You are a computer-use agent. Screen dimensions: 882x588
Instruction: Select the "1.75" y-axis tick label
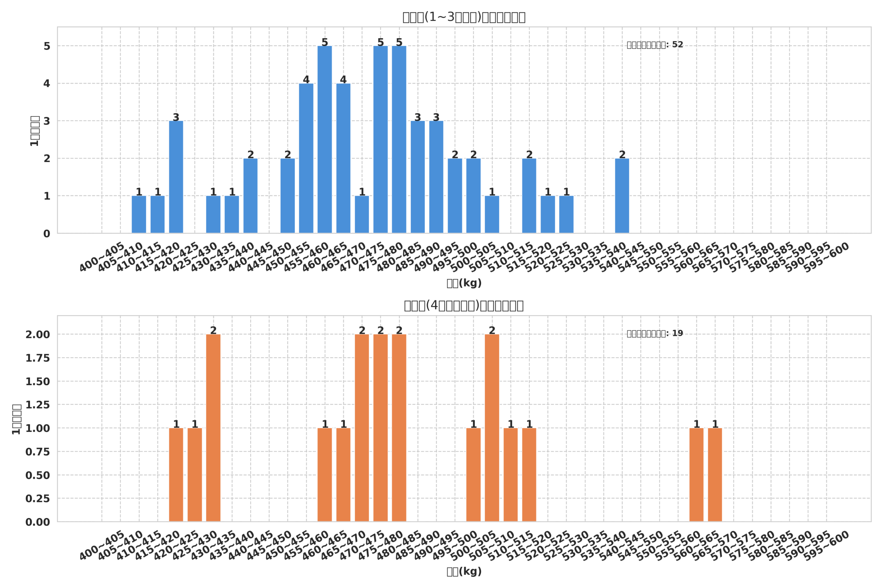(38, 358)
